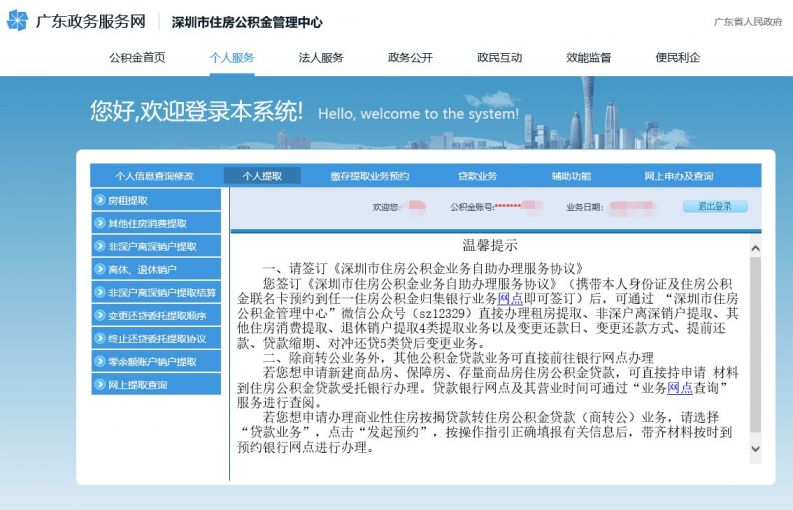The width and height of the screenshot is (793, 510).
Task: Click the 温馨提示 heading
Action: point(490,245)
